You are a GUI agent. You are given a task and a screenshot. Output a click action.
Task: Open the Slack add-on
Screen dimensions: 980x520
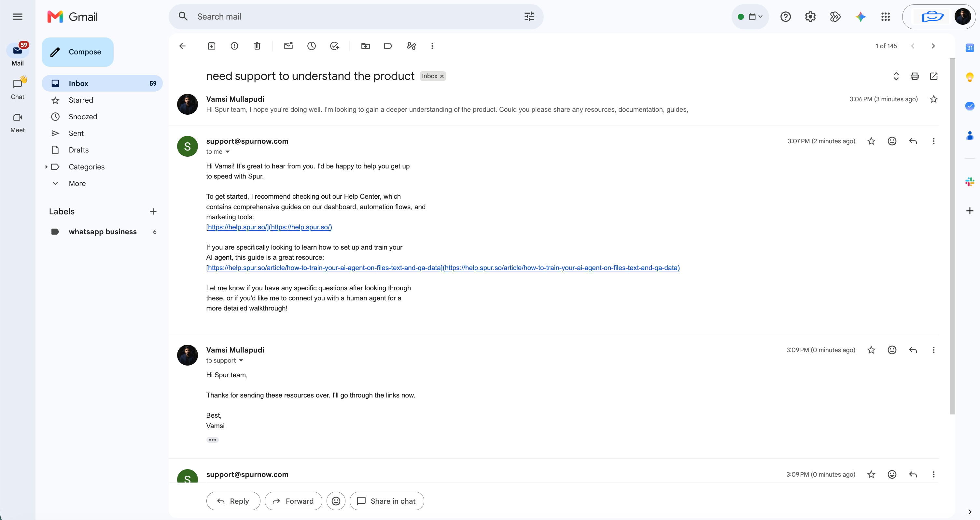tap(970, 182)
